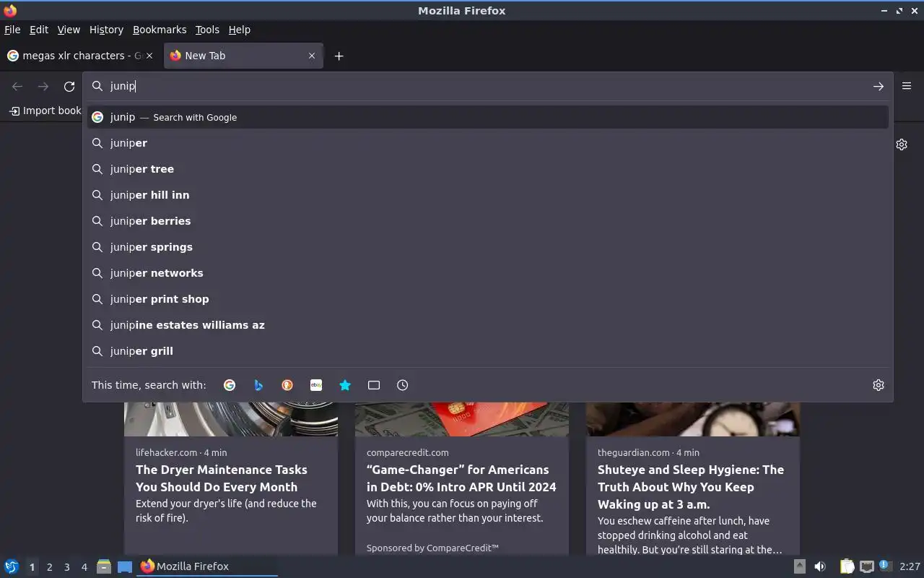The image size is (924, 578).
Task: Open clipboard manager tray icon
Action: coord(847,566)
